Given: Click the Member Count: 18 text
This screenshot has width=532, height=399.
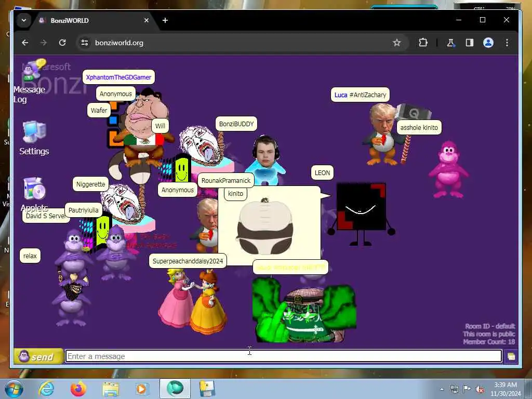Looking at the screenshot, I should point(489,342).
